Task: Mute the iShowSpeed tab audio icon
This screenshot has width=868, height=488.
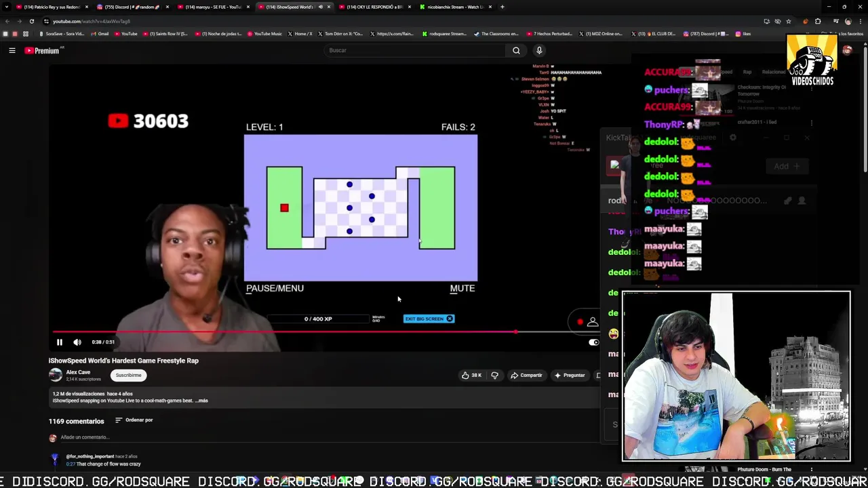Action: tap(320, 7)
